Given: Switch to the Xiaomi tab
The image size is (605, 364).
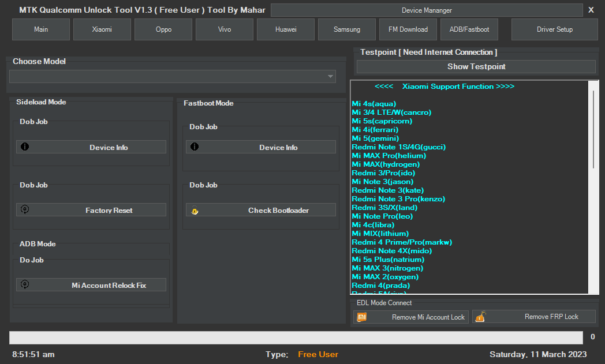Looking at the screenshot, I should 102,29.
